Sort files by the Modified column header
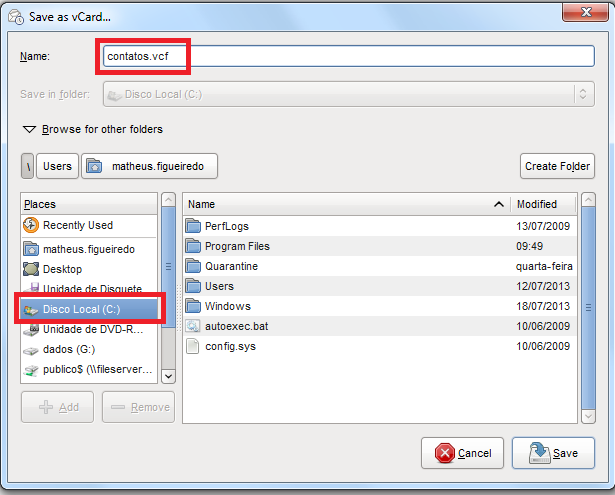The width and height of the screenshot is (615, 495). 541,204
